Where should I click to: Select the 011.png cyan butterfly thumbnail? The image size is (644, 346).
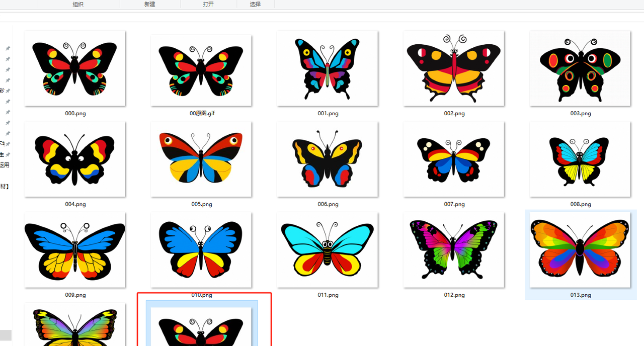[328, 250]
